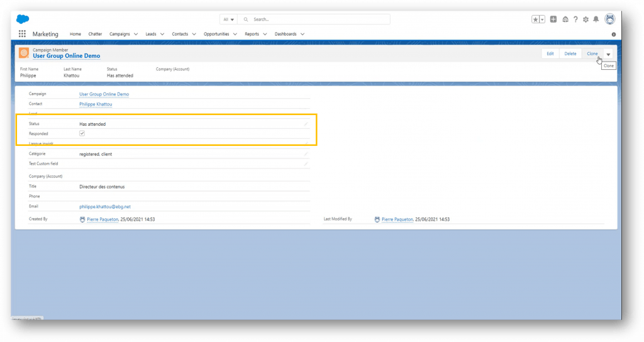
Task: Go to the Home tab
Action: (x=75, y=34)
